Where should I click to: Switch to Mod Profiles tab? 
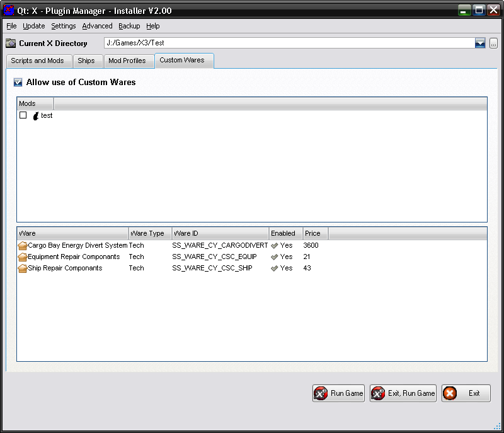click(x=129, y=61)
